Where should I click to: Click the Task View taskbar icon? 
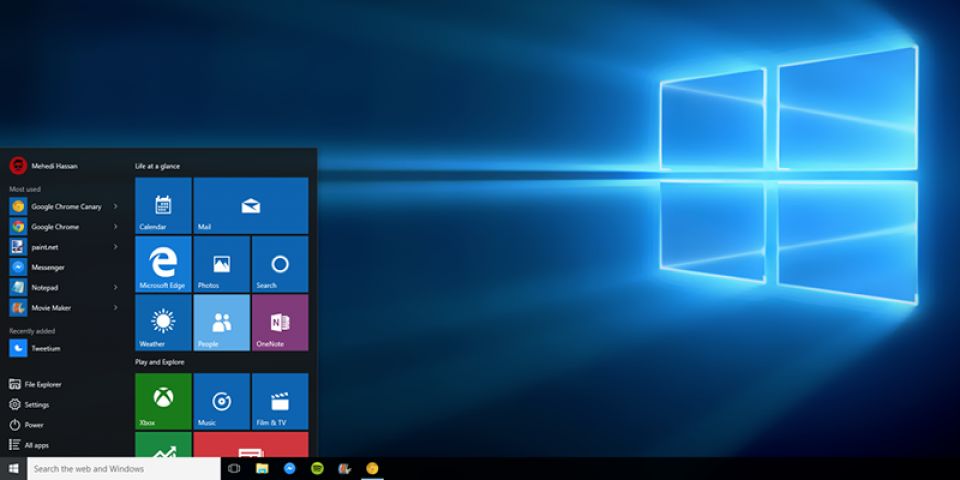coord(234,468)
